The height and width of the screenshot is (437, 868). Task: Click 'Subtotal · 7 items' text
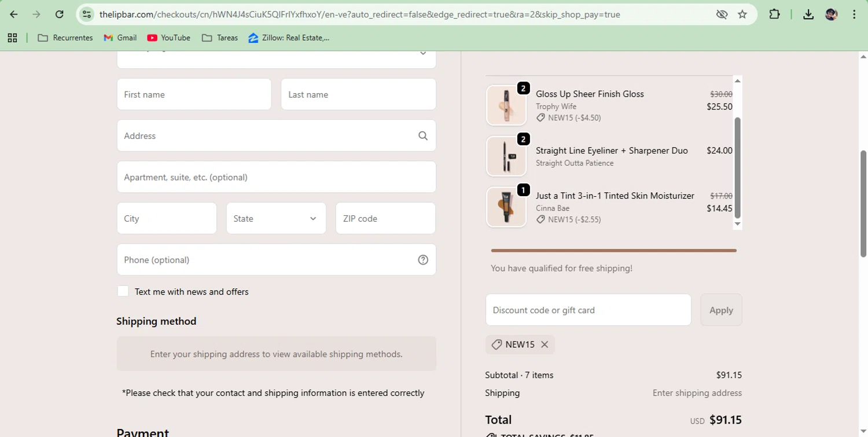click(519, 375)
